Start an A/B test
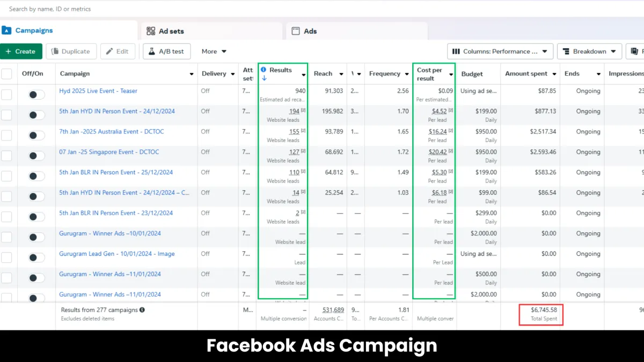The height and width of the screenshot is (362, 644). pyautogui.click(x=166, y=51)
